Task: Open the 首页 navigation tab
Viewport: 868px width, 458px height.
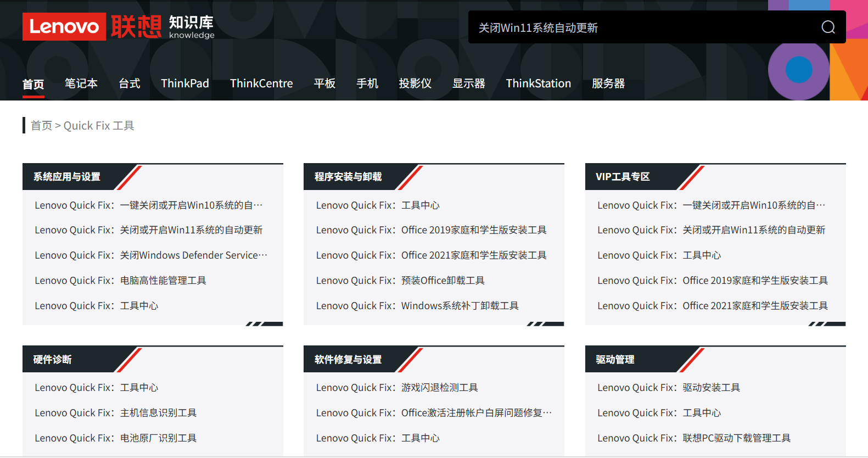Action: point(33,84)
